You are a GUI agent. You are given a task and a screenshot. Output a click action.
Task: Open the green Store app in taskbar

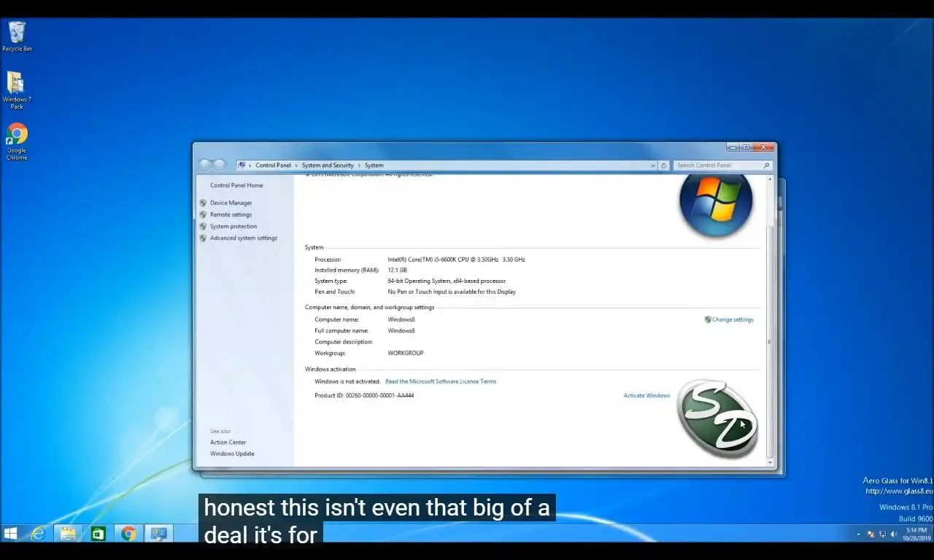98,534
